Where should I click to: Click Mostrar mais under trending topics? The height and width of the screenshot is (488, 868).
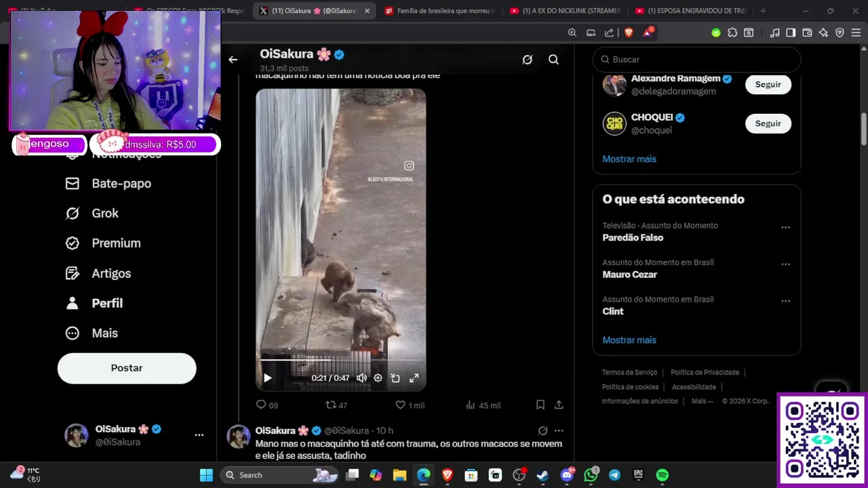(629, 340)
